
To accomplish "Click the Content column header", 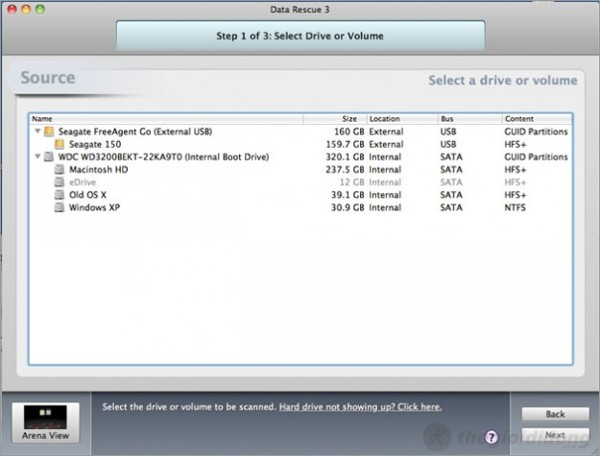I will (535, 118).
